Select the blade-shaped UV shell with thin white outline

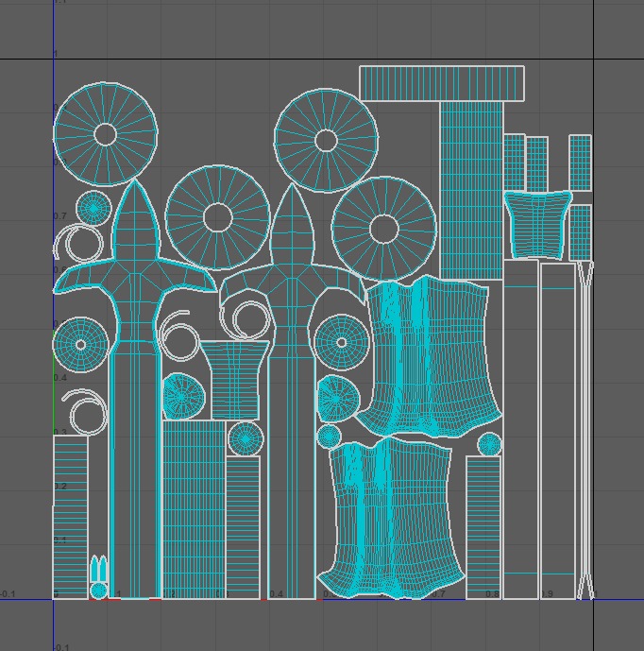click(x=292, y=390)
